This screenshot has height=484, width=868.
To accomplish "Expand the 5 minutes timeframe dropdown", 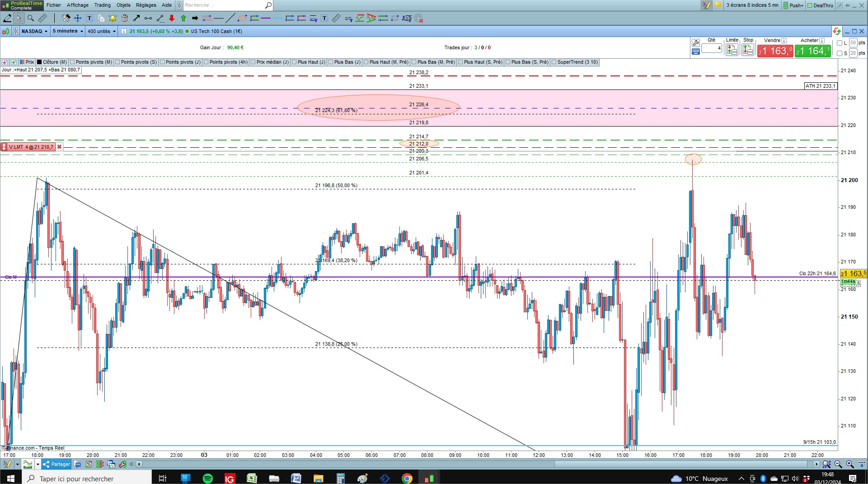I will [x=68, y=31].
